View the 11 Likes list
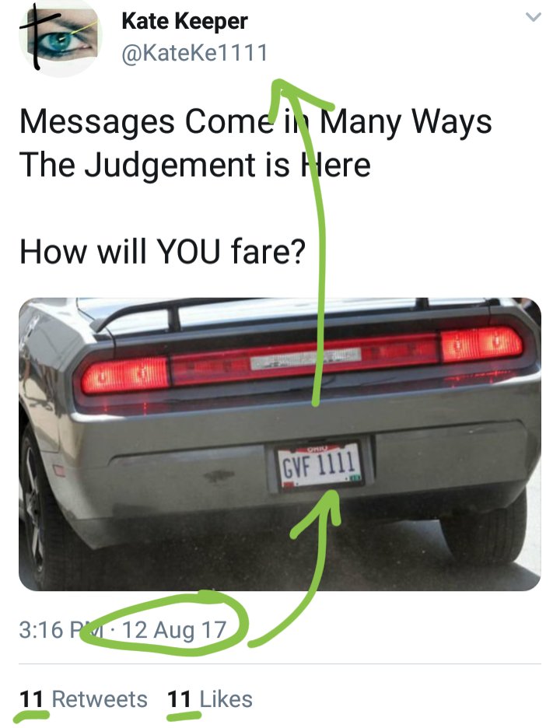The image size is (560, 728). tap(209, 698)
